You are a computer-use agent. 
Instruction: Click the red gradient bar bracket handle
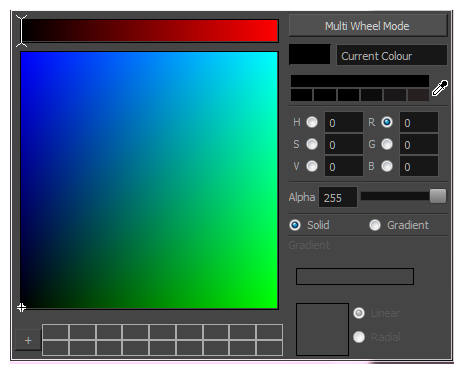pos(21,31)
